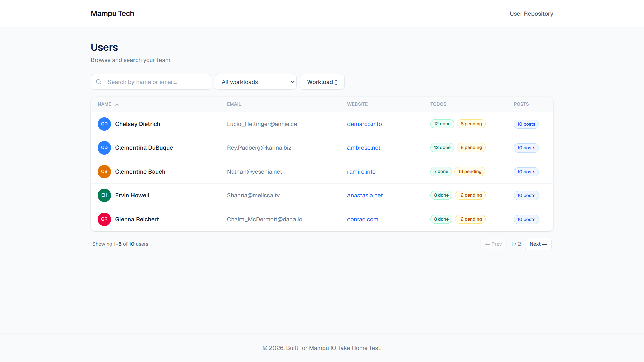Select the Glenna Reichert name
Viewport: 644px width, 362px height.
(137, 219)
